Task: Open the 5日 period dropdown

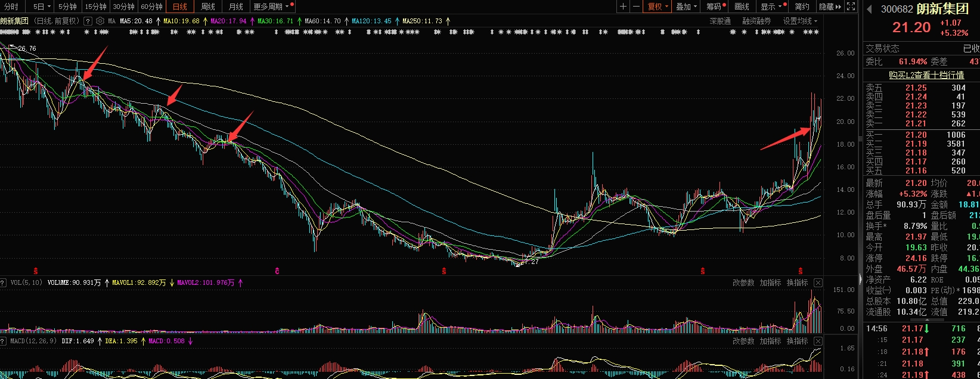Action: (x=41, y=7)
